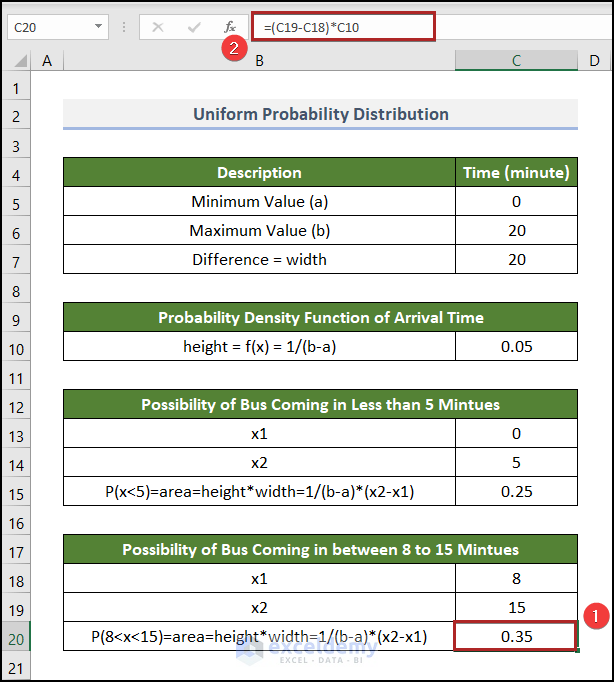
Task: Select the Difference = width cell
Action: pyautogui.click(x=259, y=260)
